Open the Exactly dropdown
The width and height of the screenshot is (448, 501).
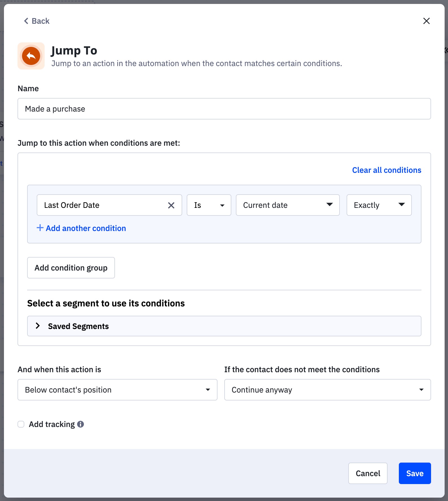379,205
